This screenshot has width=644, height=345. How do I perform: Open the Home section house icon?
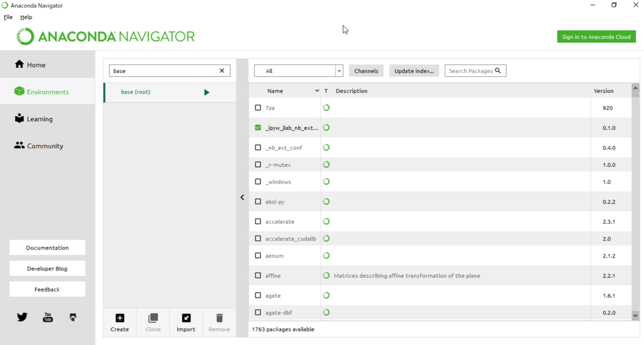[19, 64]
